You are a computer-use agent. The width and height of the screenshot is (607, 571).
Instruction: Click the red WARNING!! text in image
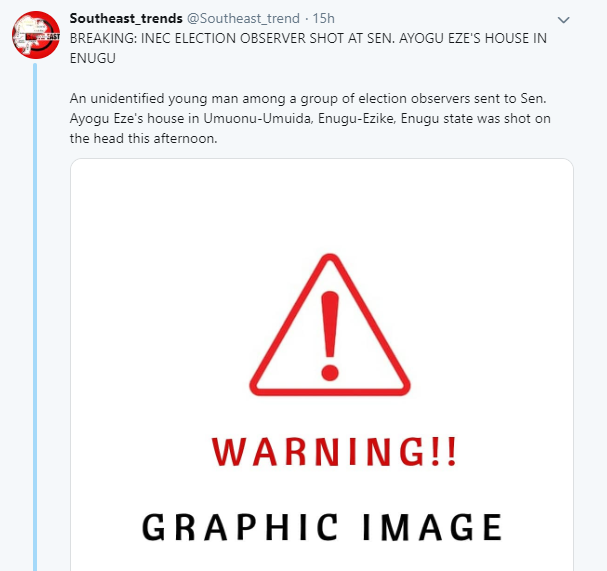334,451
